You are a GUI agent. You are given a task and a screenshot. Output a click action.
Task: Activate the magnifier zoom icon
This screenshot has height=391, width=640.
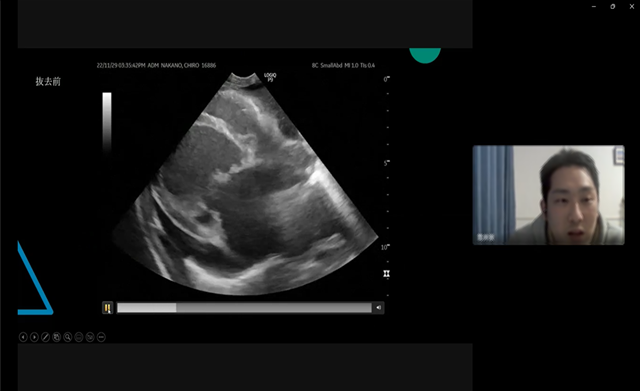[x=68, y=337]
